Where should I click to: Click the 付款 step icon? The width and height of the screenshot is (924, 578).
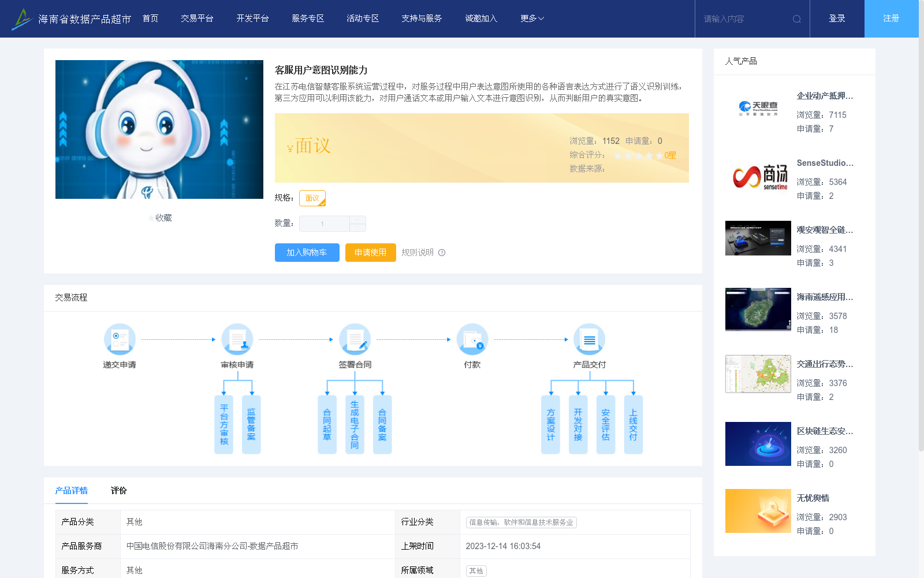[472, 339]
